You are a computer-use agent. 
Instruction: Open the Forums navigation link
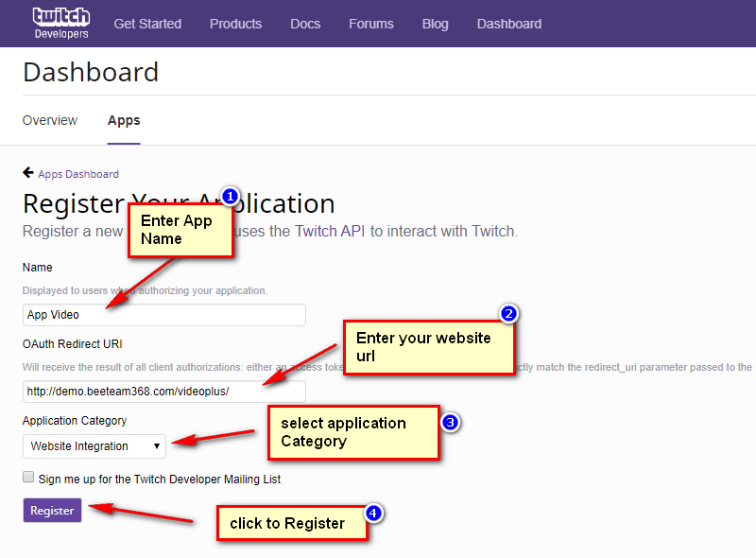pyautogui.click(x=371, y=24)
